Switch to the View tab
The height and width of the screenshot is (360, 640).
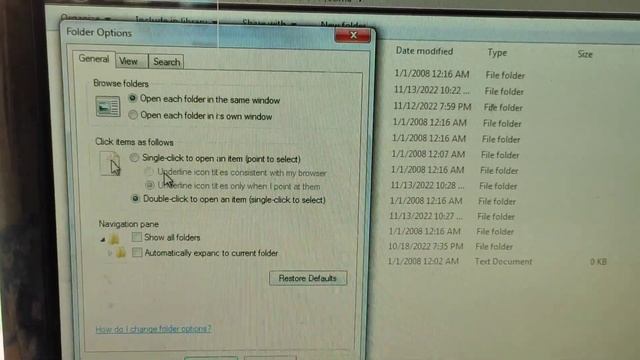pos(131,62)
